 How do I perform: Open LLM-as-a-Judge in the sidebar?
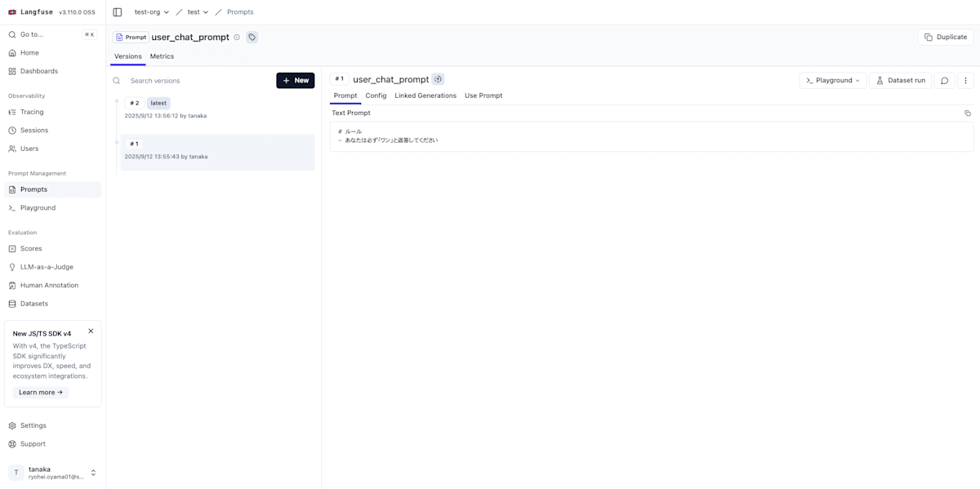point(52,267)
